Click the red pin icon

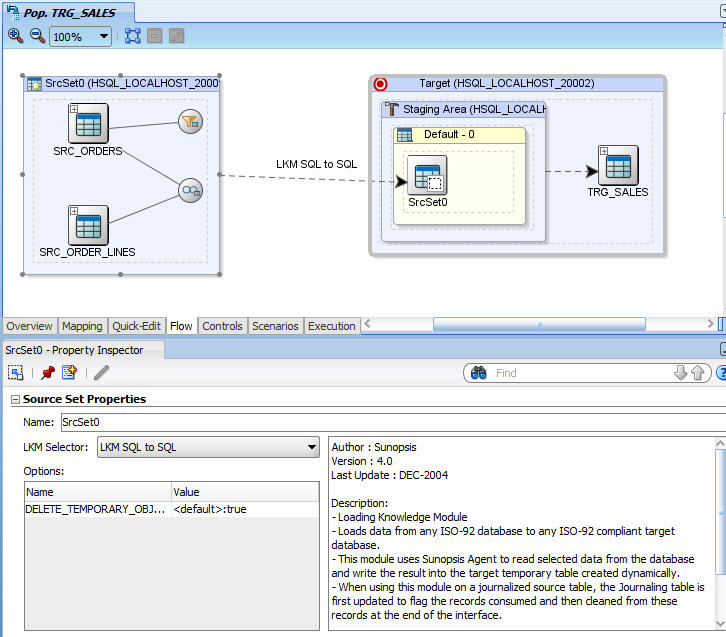(x=48, y=373)
